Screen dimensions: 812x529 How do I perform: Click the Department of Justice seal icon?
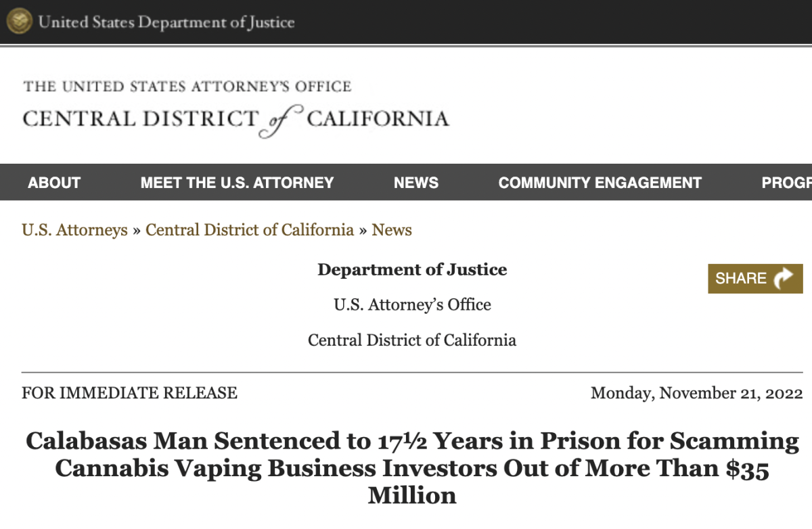pos(19,22)
